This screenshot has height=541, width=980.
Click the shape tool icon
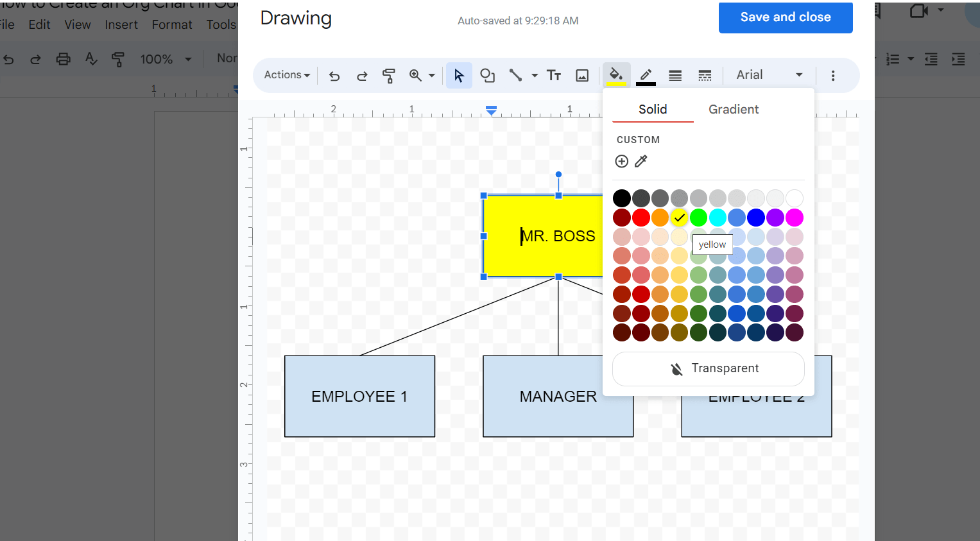(487, 75)
